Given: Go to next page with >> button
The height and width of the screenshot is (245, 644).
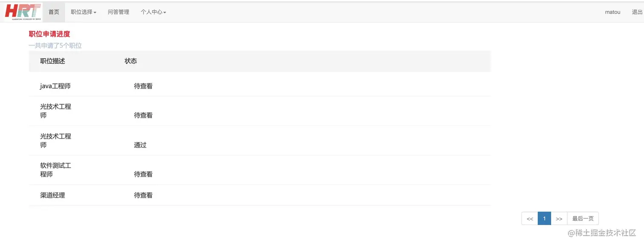Looking at the screenshot, I should [x=559, y=219].
